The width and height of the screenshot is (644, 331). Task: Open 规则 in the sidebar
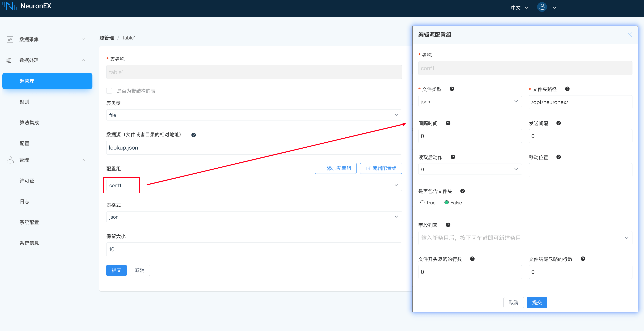click(x=24, y=102)
